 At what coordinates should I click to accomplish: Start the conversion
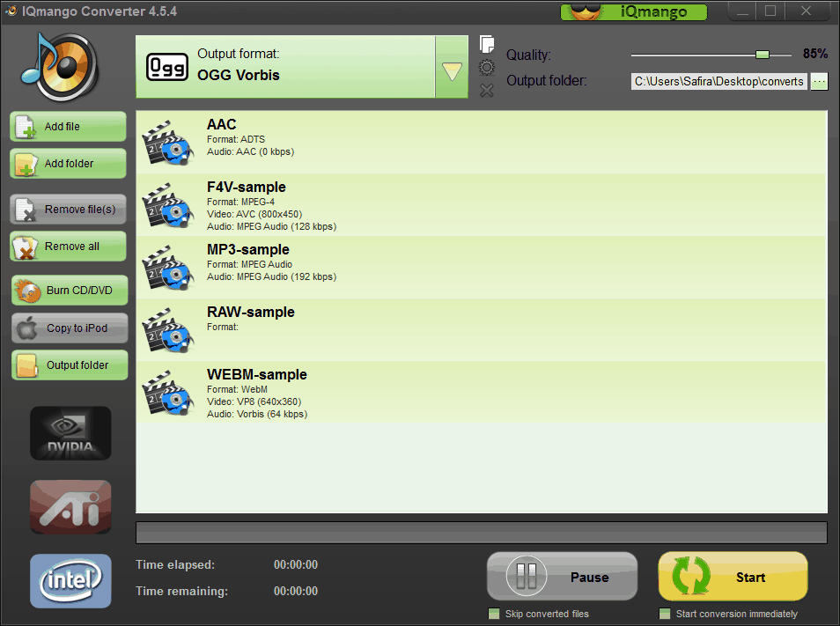pyautogui.click(x=733, y=577)
